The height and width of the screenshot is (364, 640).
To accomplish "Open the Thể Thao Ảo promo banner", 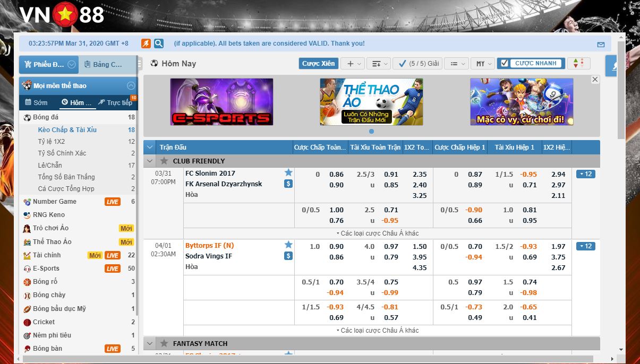I will [371, 102].
